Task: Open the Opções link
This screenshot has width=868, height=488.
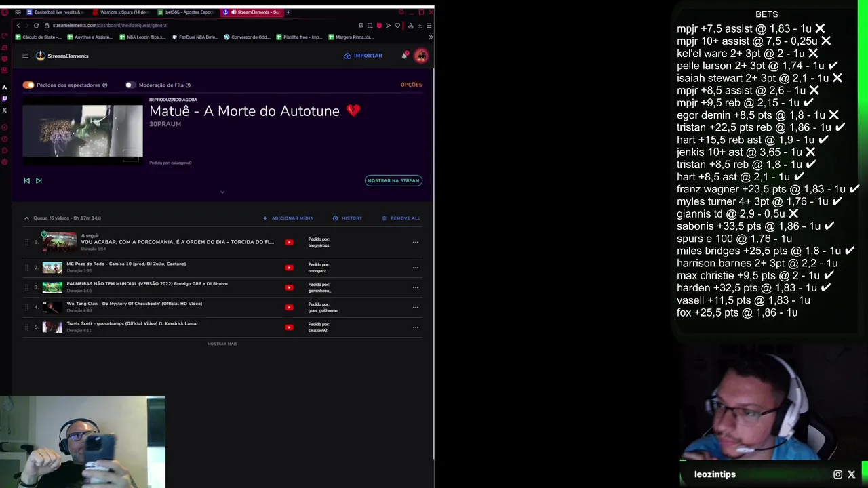Action: (x=411, y=85)
